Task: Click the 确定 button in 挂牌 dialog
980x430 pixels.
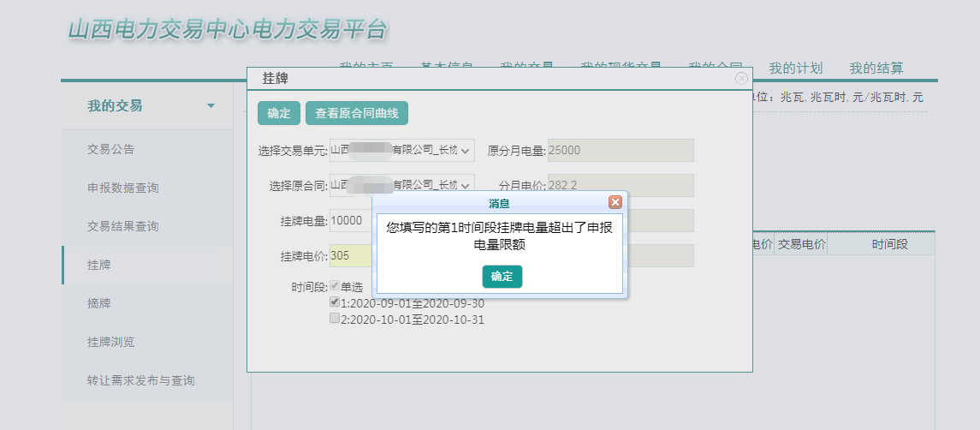Action: [278, 113]
